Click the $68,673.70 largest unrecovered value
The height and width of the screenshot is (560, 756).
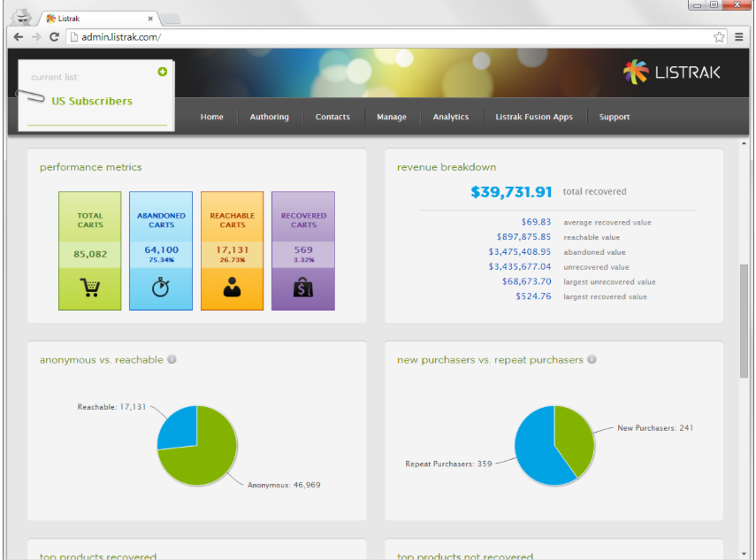(x=526, y=281)
